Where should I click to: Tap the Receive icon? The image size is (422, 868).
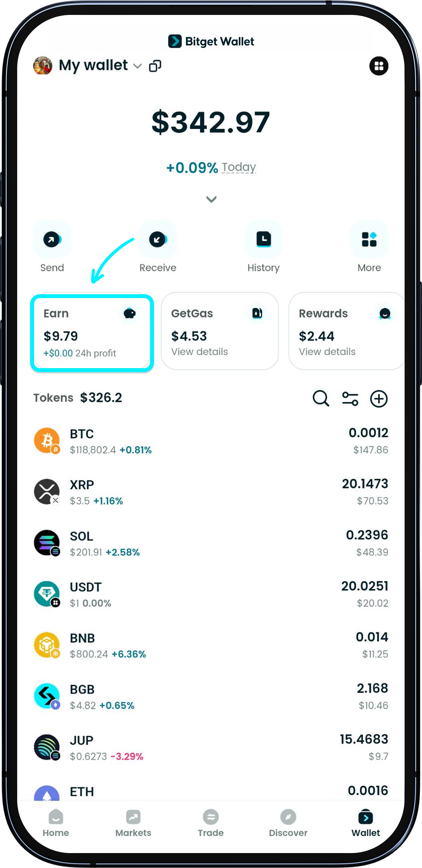158,240
